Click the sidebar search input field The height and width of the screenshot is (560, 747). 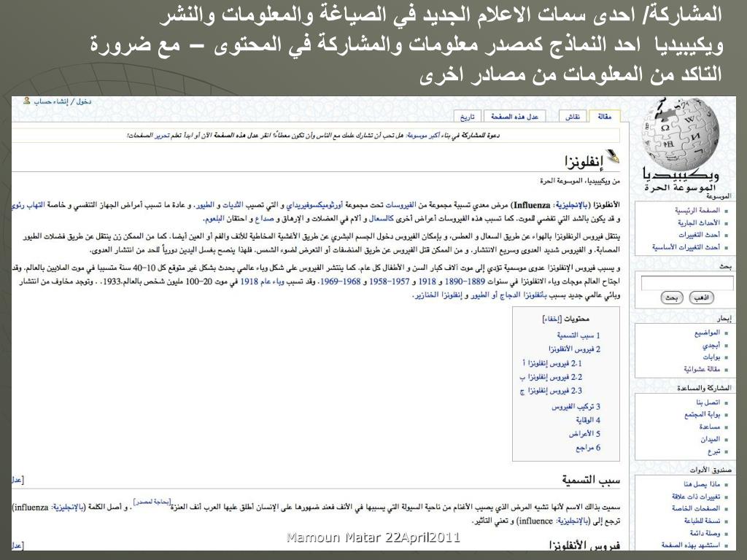point(687,283)
